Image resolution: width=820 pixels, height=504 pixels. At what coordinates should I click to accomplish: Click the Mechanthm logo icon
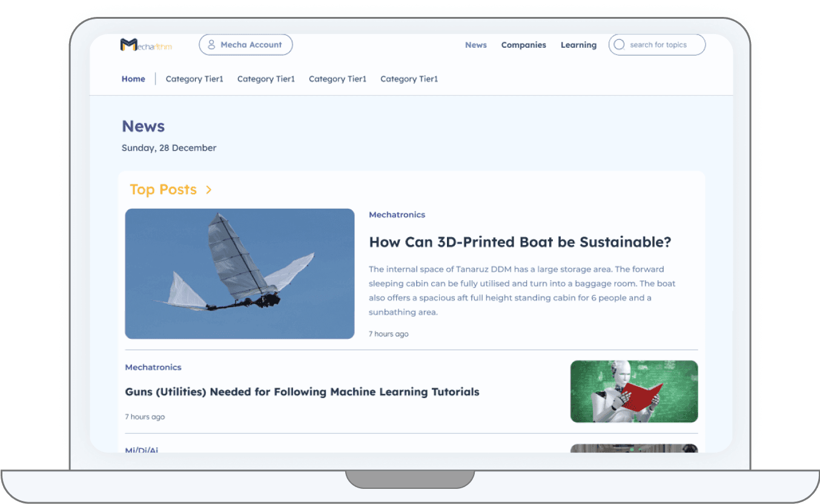coord(128,45)
